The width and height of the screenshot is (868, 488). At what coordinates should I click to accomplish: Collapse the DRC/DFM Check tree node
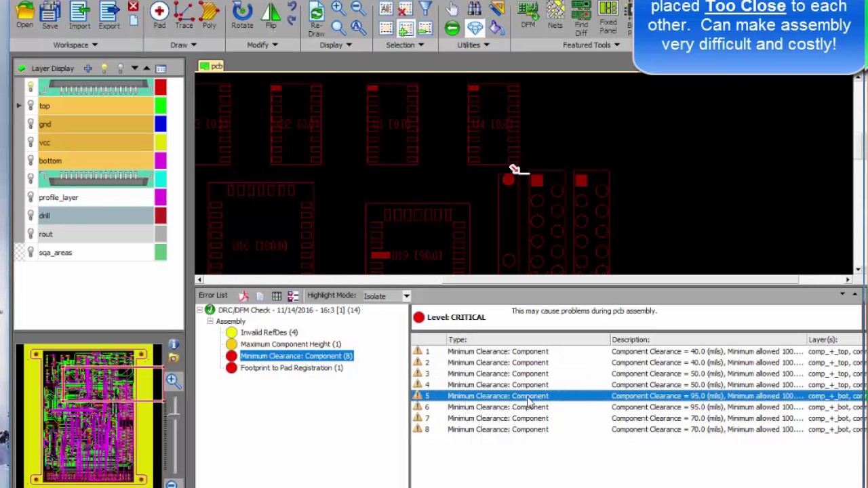coord(200,310)
